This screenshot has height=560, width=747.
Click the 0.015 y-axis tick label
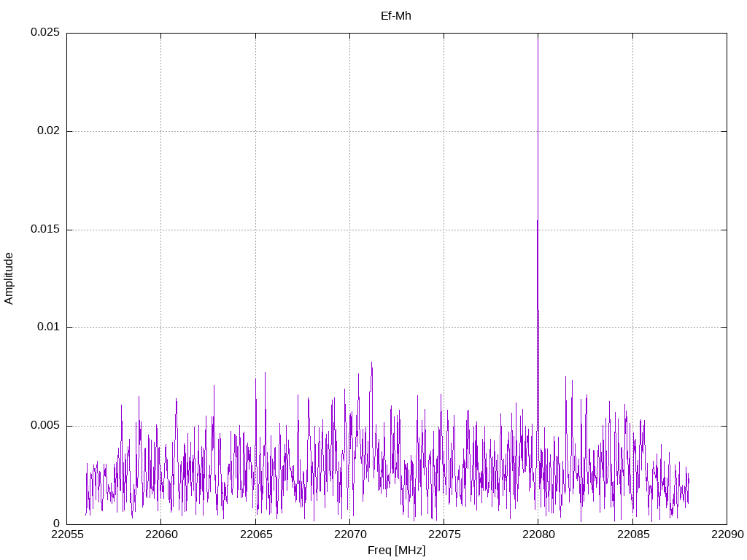pyautogui.click(x=44, y=230)
